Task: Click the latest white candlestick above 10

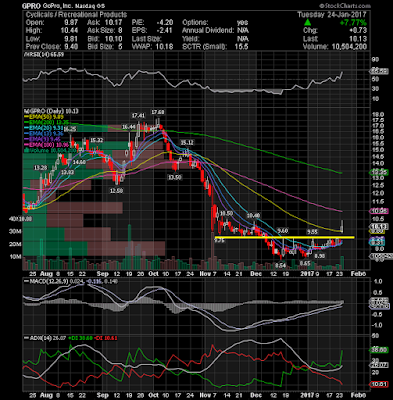Action: 342,226
